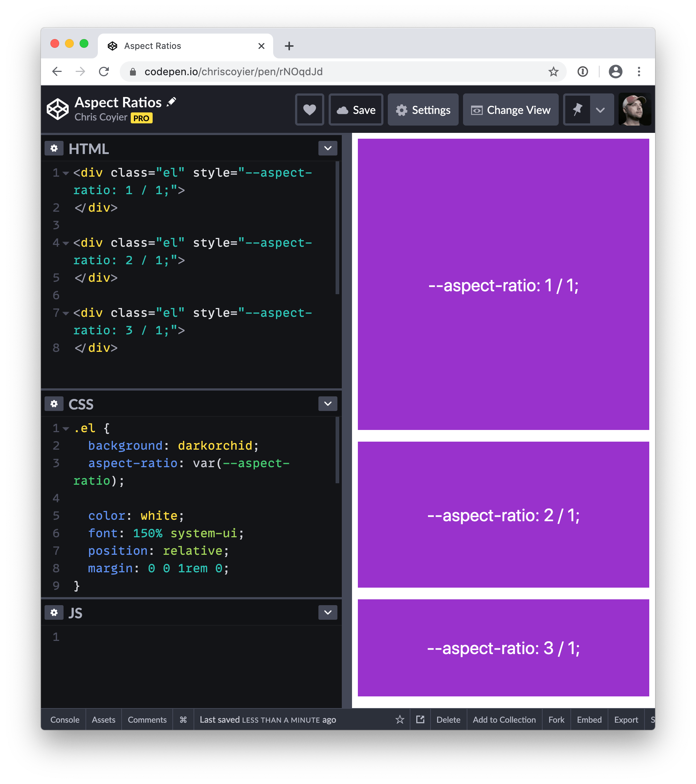Expand the JS panel dropdown chevron
The height and width of the screenshot is (784, 696).
click(x=328, y=612)
